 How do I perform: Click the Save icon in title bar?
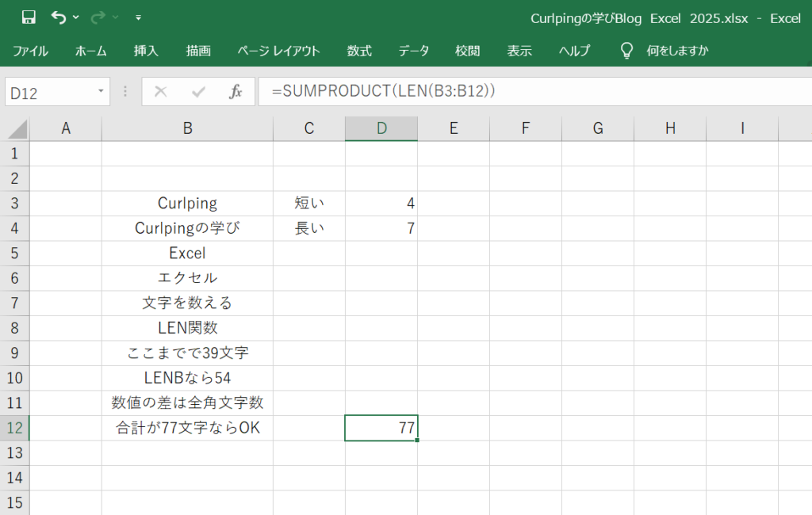click(29, 17)
